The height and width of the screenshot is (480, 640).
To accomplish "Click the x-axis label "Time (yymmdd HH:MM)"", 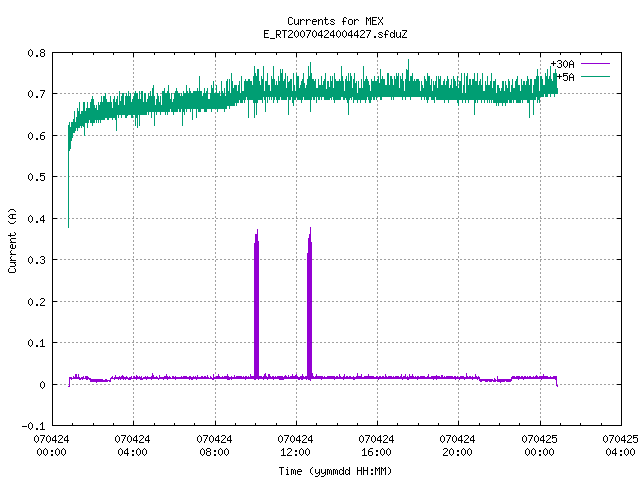I will coord(335,471).
